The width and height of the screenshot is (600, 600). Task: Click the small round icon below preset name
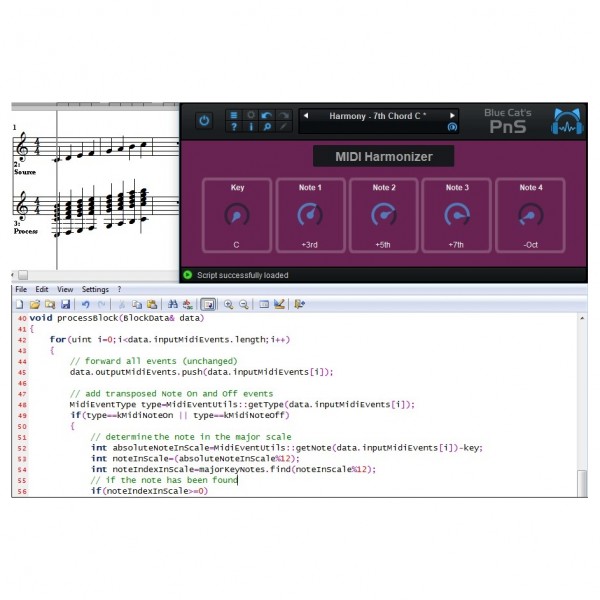(452, 127)
